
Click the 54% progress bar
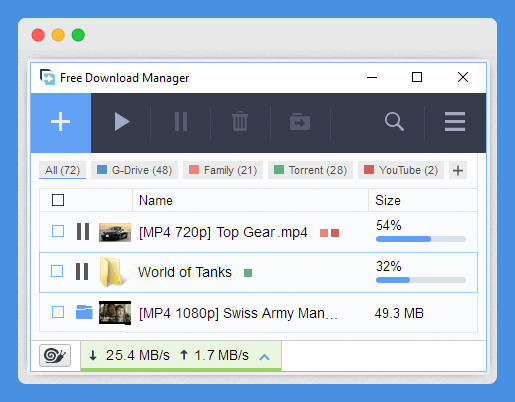(x=421, y=239)
